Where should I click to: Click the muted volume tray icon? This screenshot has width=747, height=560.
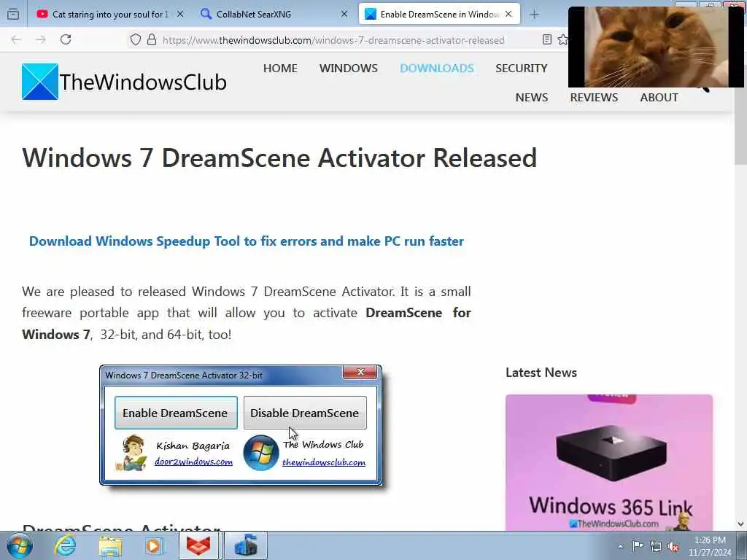pos(673,546)
